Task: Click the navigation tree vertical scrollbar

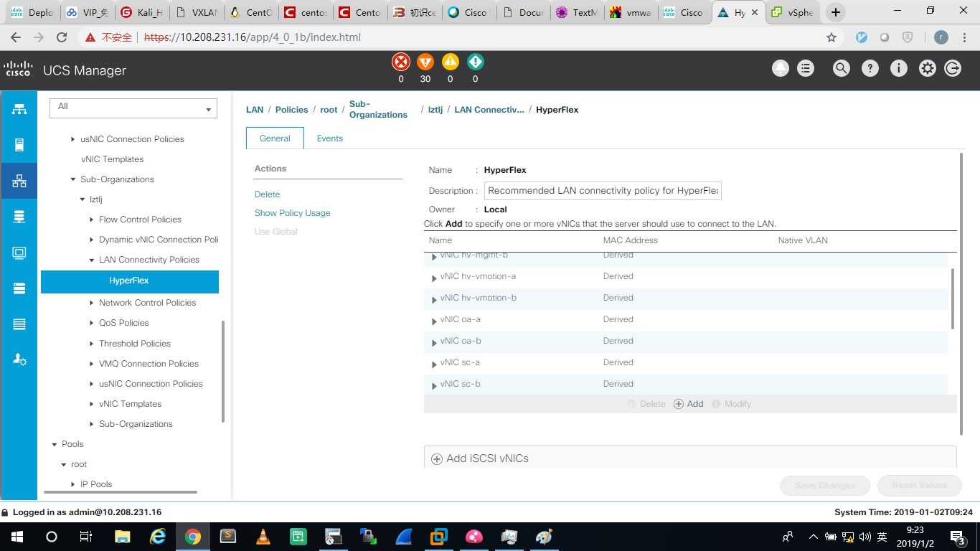Action: [x=223, y=371]
